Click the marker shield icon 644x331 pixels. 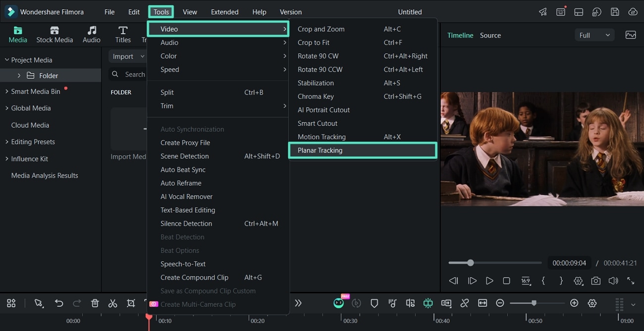375,303
